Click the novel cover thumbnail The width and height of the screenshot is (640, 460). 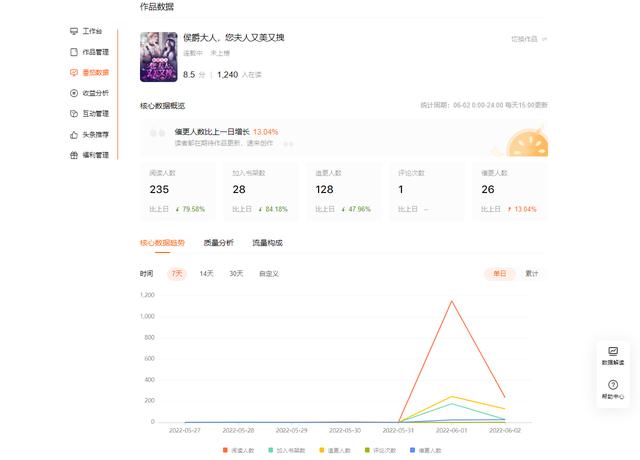(x=158, y=57)
